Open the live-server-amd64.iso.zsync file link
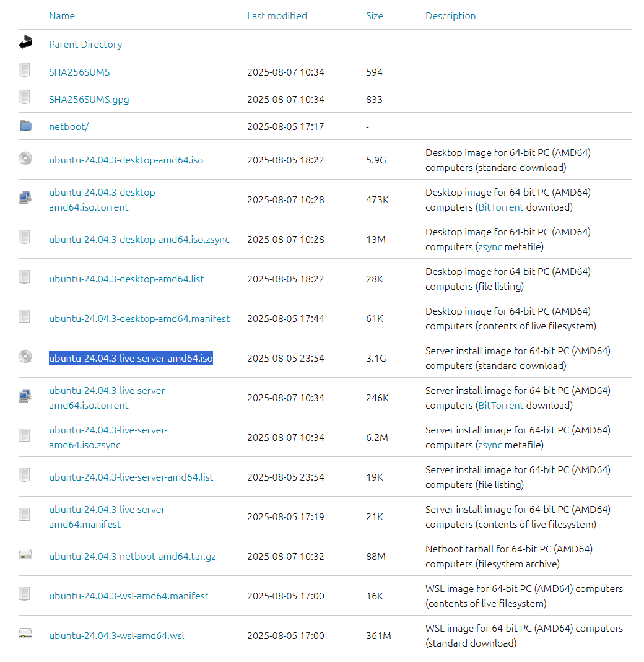The height and width of the screenshot is (662, 644). coord(108,437)
